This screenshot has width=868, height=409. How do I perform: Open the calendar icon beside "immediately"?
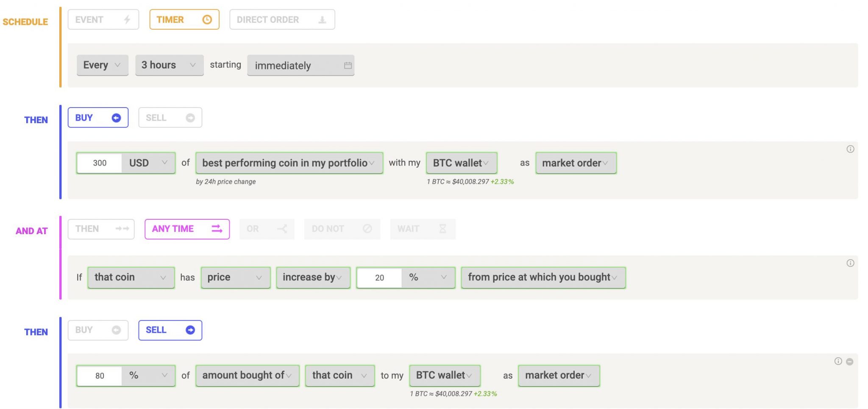click(x=348, y=66)
